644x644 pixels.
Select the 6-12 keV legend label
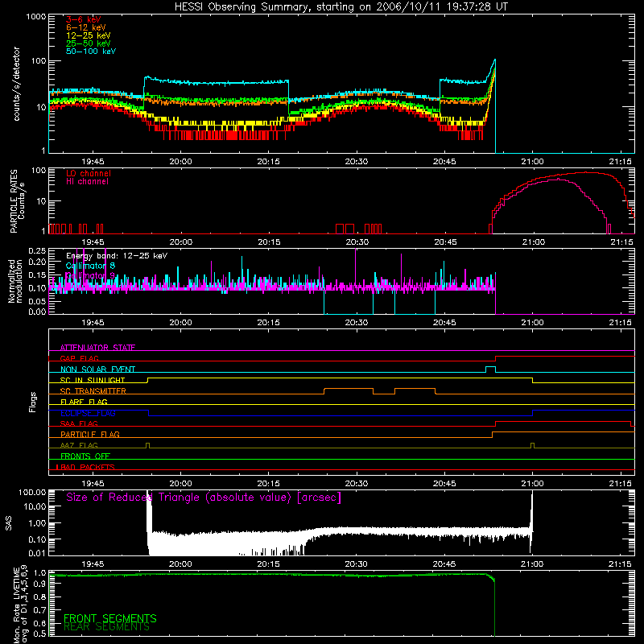[x=86, y=27]
